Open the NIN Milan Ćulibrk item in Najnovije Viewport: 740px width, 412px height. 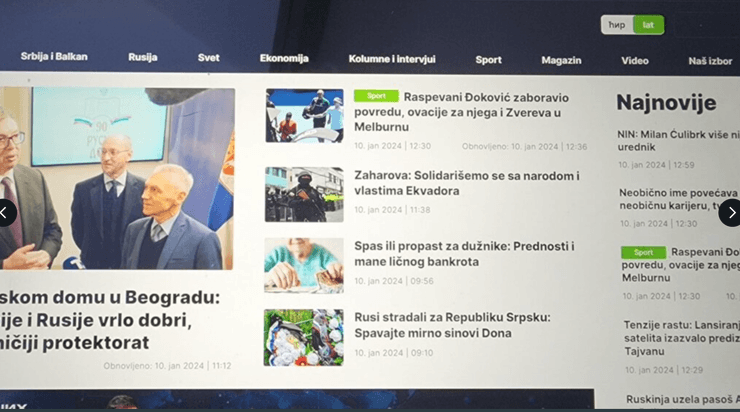(x=678, y=138)
